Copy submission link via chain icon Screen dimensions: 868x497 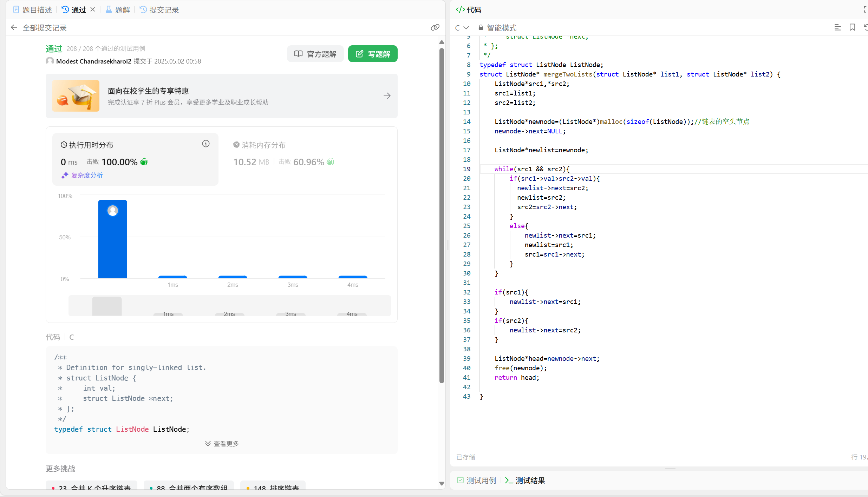point(435,27)
